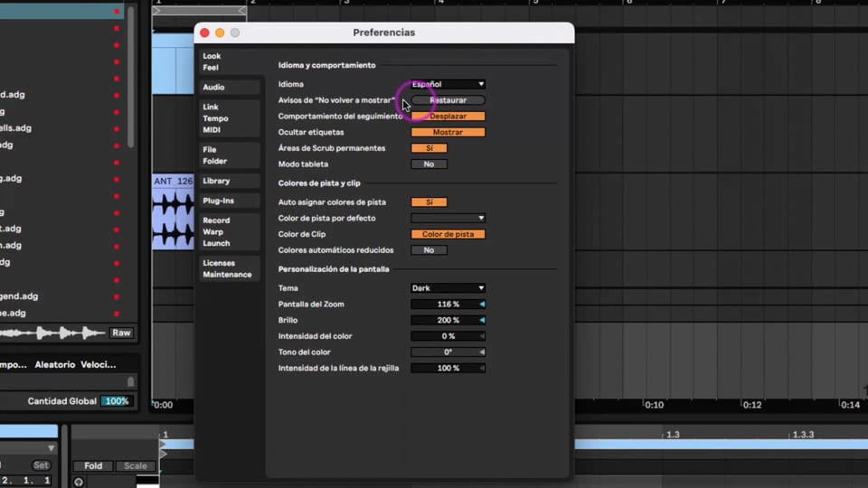Image resolution: width=868 pixels, height=488 pixels.
Task: Click the Scale button
Action: 135,466
